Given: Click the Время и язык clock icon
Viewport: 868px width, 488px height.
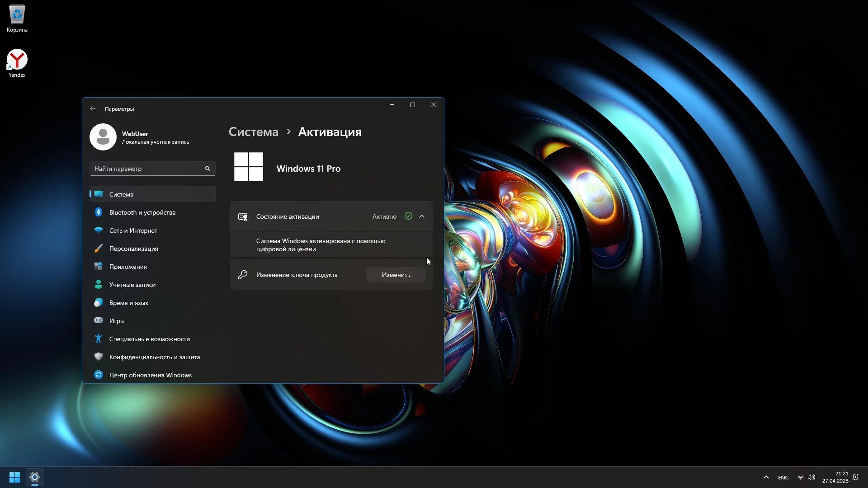Looking at the screenshot, I should [98, 303].
